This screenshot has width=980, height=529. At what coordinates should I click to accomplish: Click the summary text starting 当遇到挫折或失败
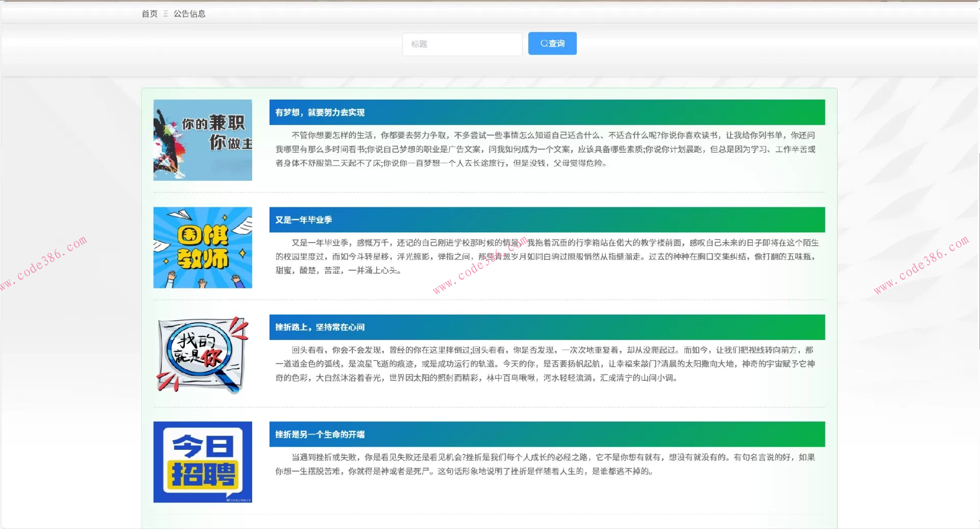[546, 464]
